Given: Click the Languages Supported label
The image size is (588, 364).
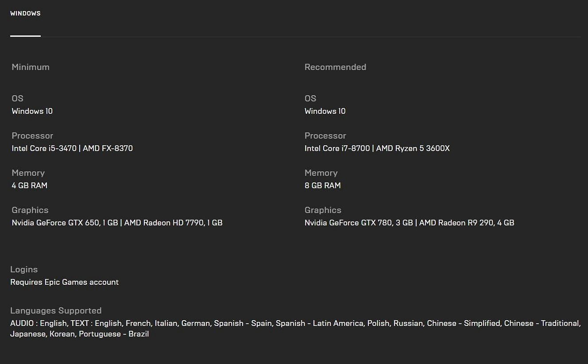Looking at the screenshot, I should (56, 311).
